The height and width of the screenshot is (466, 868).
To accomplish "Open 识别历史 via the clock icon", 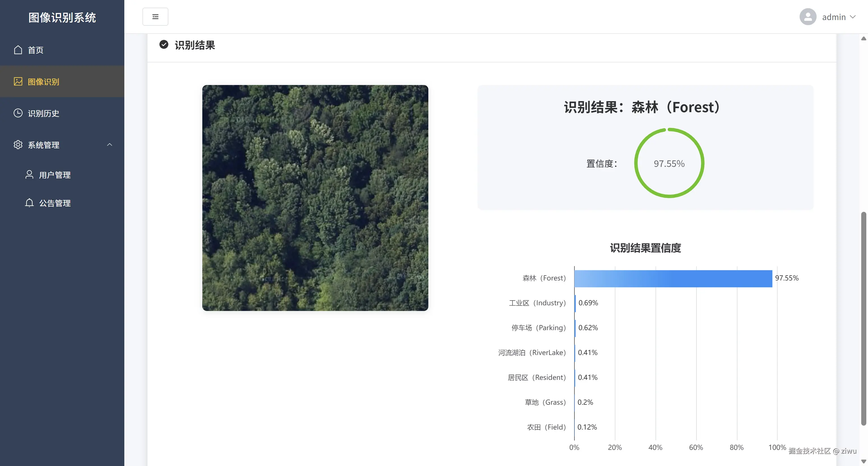I will click(18, 113).
